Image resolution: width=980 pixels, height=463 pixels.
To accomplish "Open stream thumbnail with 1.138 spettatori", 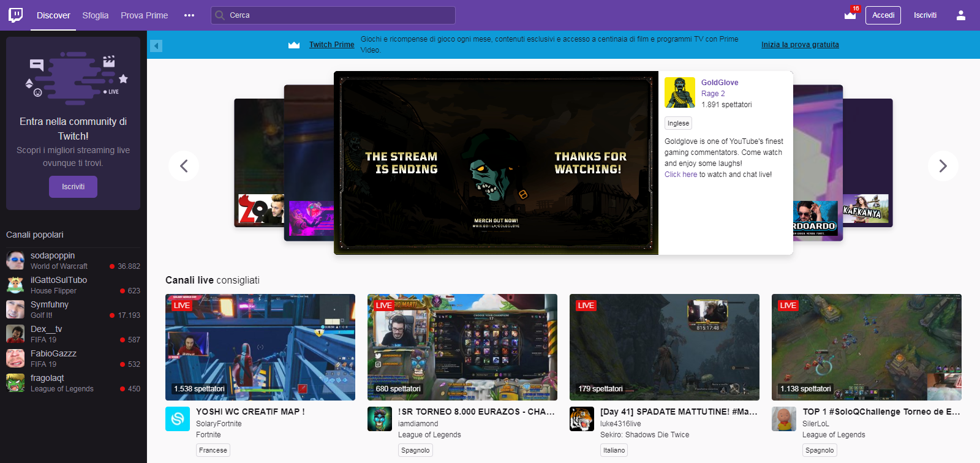I will pyautogui.click(x=867, y=347).
